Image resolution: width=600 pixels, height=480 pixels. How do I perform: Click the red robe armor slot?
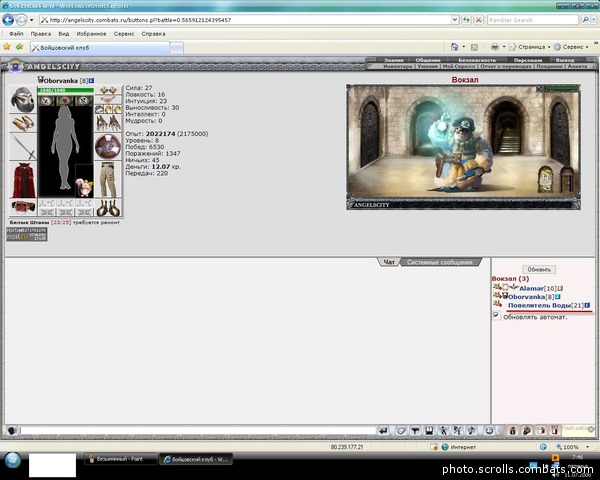pyautogui.click(x=23, y=180)
